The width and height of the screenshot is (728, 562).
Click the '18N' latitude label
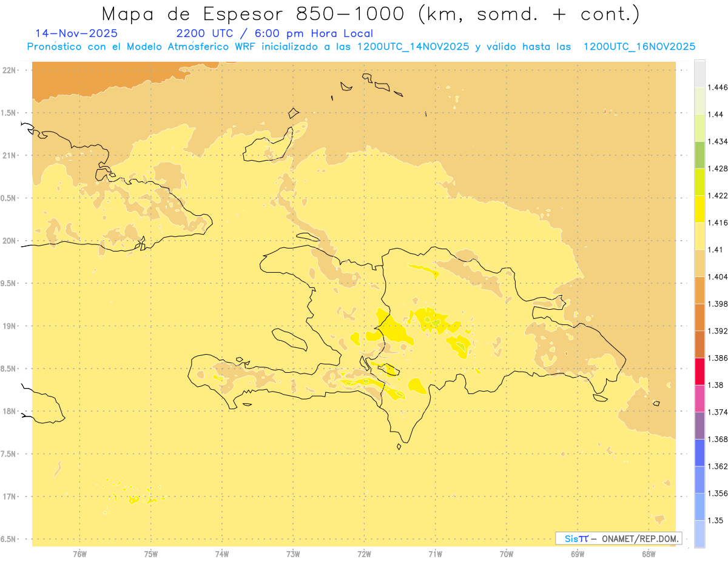9,412
